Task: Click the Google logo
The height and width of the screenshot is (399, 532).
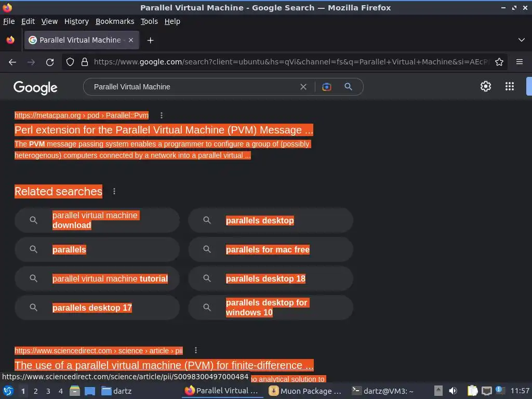Action: click(x=35, y=87)
